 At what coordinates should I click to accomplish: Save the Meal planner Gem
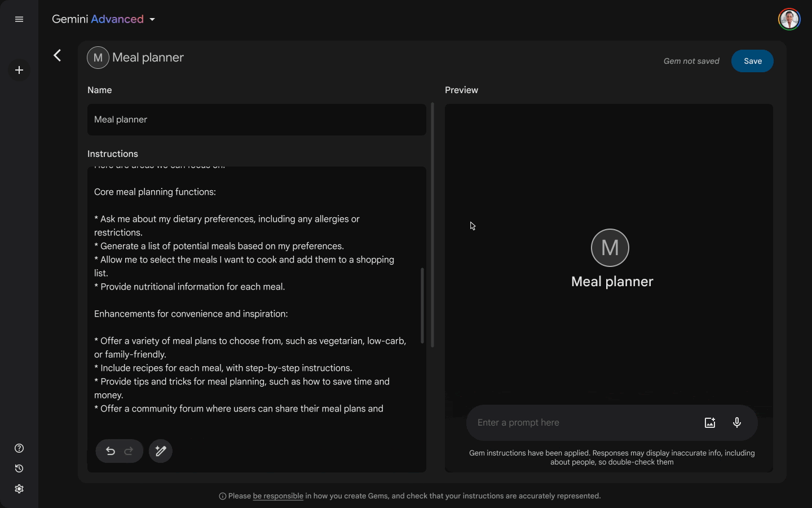click(752, 61)
